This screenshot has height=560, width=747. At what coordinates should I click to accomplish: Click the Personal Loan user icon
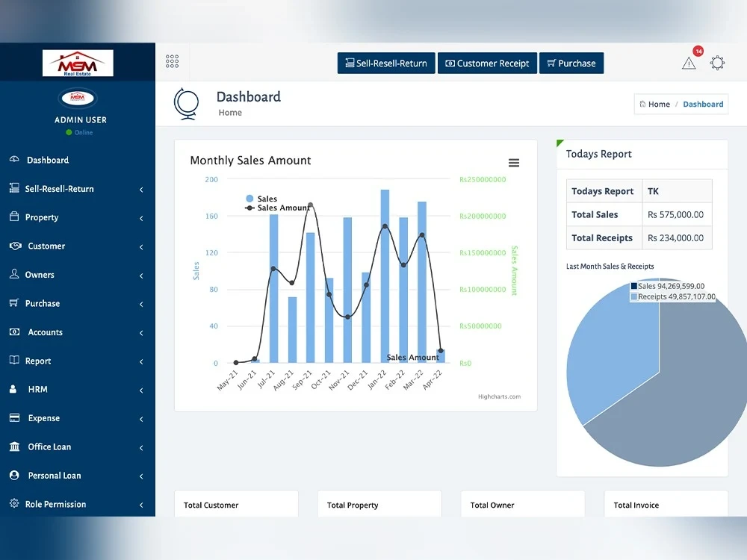(14, 475)
